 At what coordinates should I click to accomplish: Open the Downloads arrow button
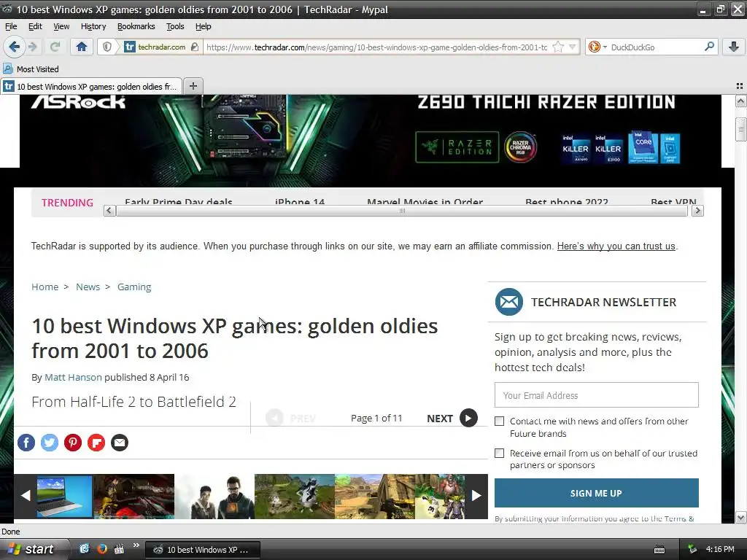pyautogui.click(x=734, y=47)
